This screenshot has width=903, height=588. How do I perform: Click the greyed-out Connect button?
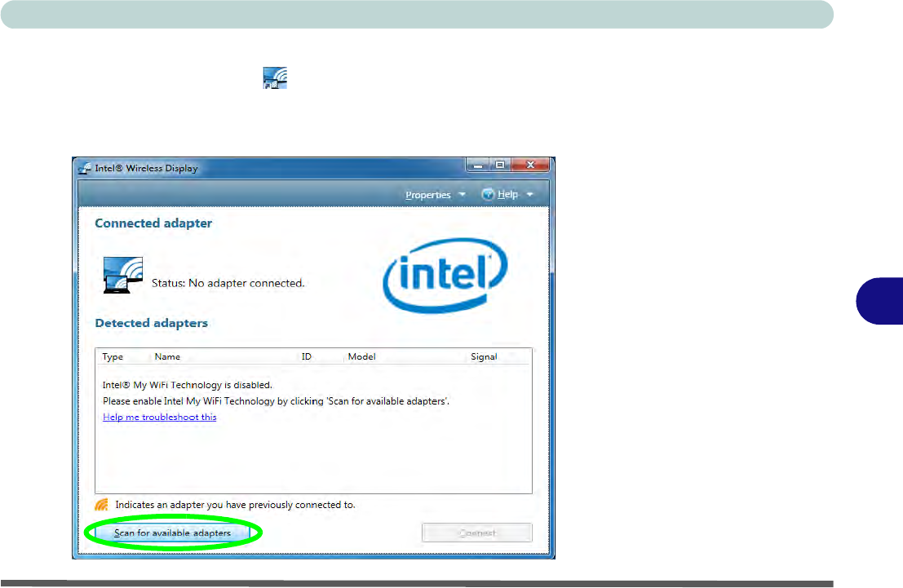point(477,533)
